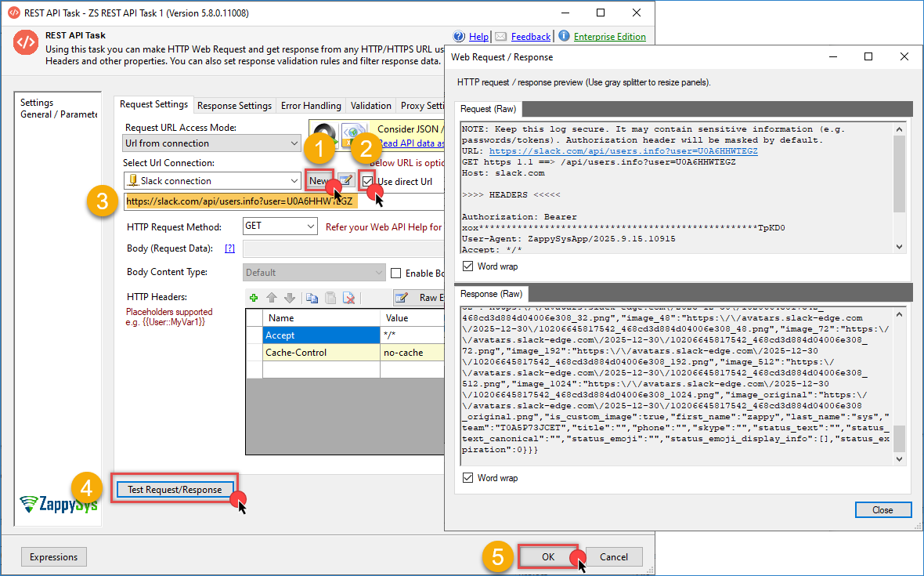Toggle Word wrap in the Request panel
Image resolution: width=924 pixels, height=576 pixels.
[468, 266]
